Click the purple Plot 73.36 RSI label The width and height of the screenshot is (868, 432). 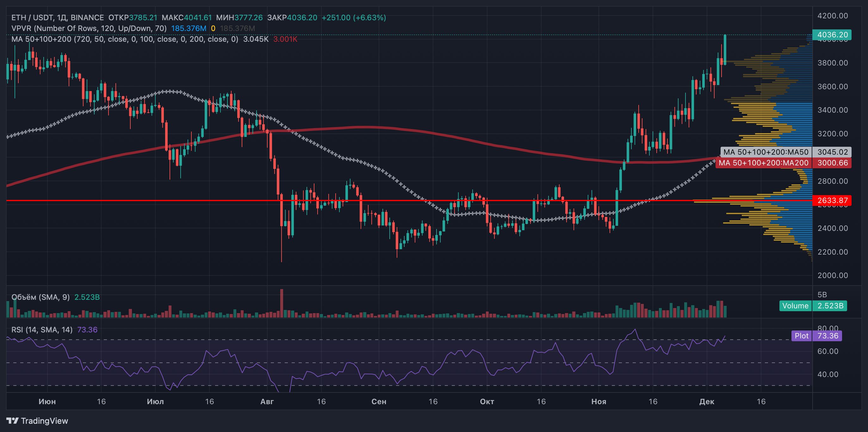pyautogui.click(x=816, y=336)
